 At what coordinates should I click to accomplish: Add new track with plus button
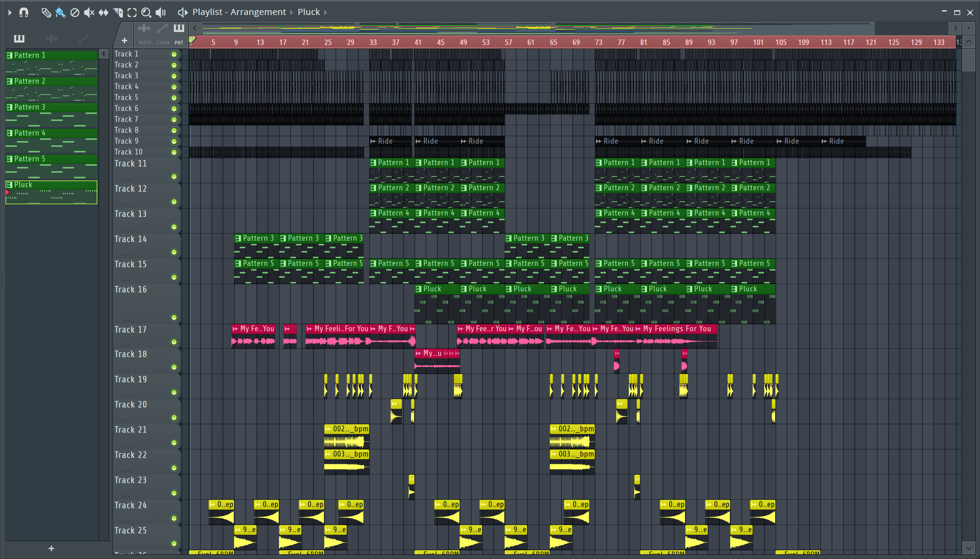(x=124, y=40)
